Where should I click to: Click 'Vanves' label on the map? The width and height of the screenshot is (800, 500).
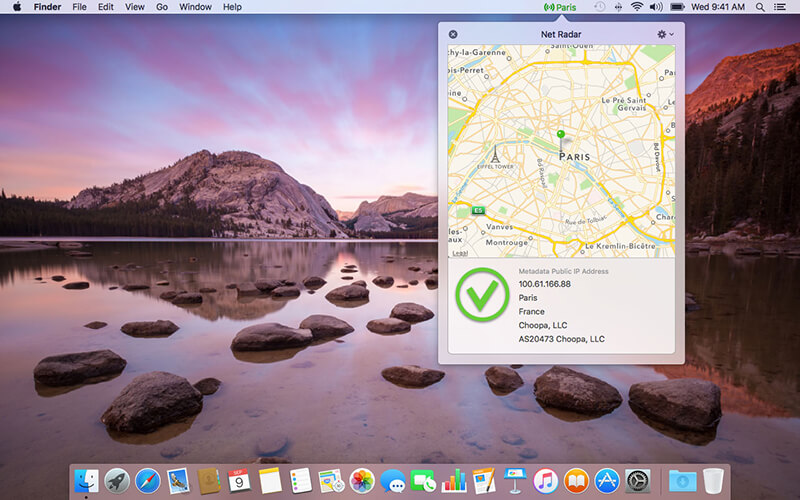click(x=499, y=227)
